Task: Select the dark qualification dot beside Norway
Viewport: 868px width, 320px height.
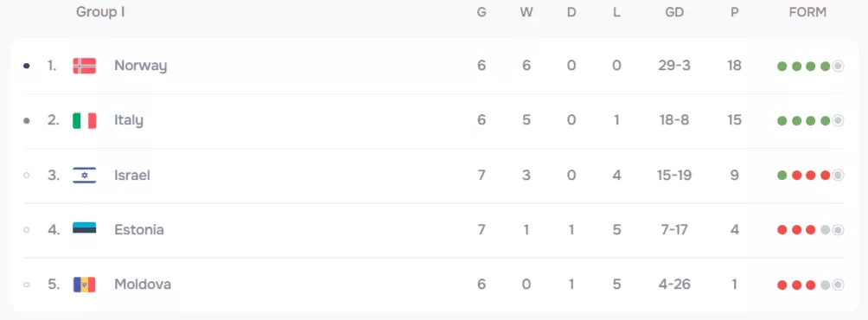Action: [27, 66]
